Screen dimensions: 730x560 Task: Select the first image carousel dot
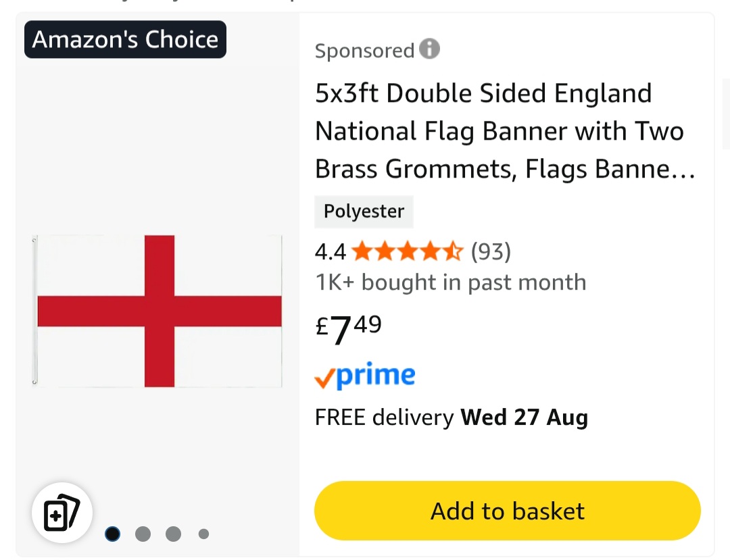point(113,534)
